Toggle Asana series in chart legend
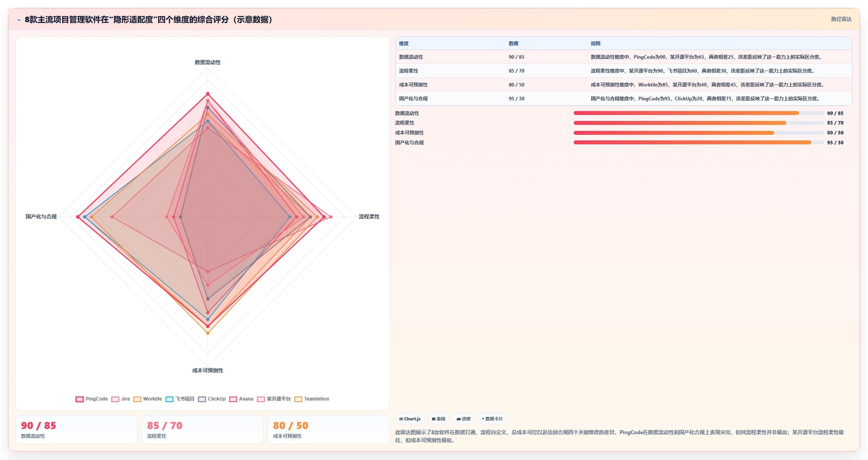Image resolution: width=868 pixels, height=460 pixels. [241, 399]
